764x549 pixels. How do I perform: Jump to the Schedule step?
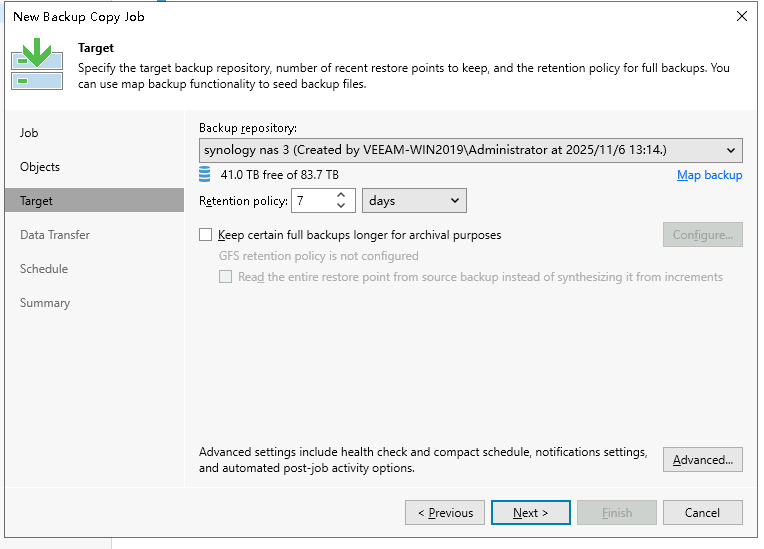[44, 269]
